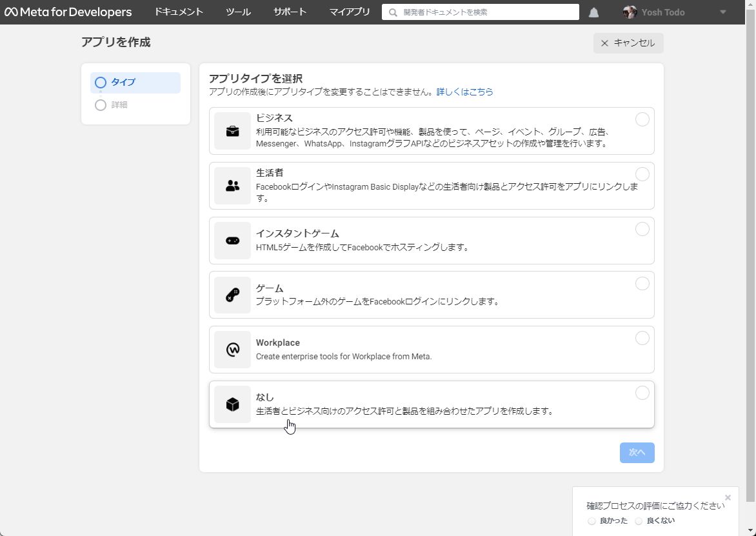Image resolution: width=756 pixels, height=536 pixels.
Task: Open notifications bell icon
Action: tap(593, 12)
